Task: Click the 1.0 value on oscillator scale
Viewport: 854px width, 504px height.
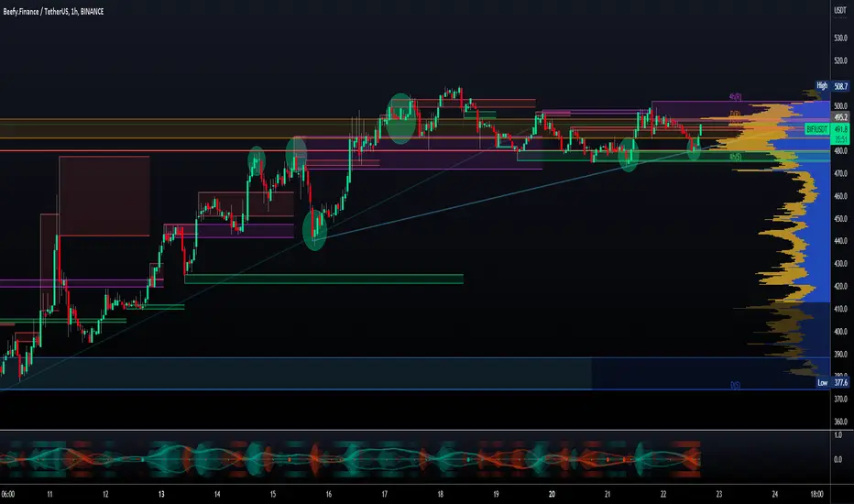Action: [838, 434]
